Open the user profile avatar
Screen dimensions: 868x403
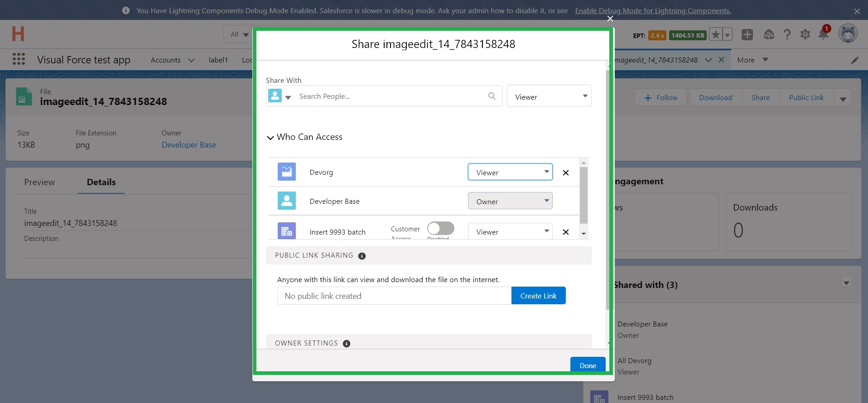click(848, 34)
